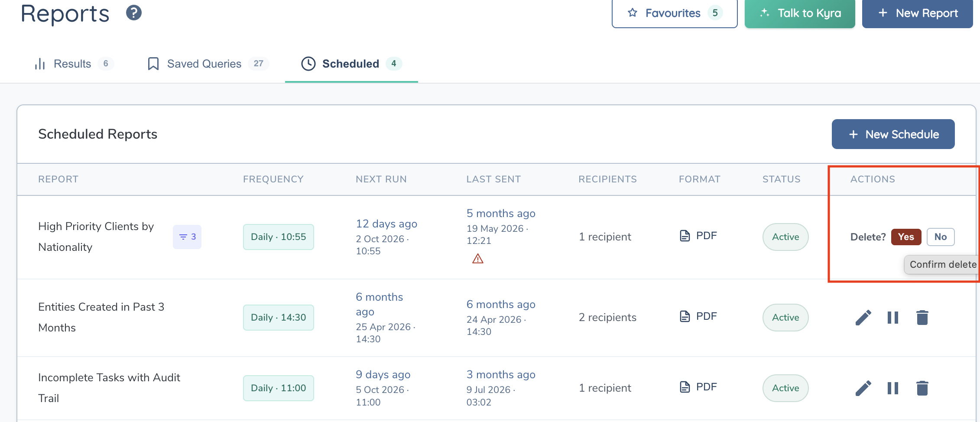The image size is (980, 422).
Task: Edit the Incomplete Tasks with Audit Trail schedule
Action: coord(863,388)
